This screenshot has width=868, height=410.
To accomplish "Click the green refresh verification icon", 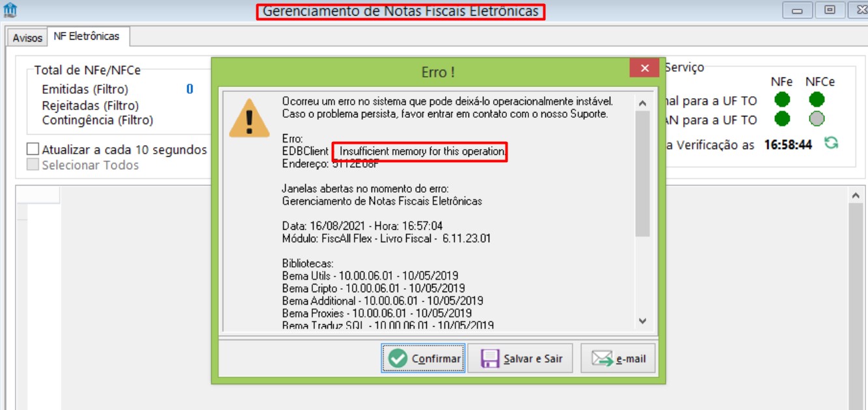I will point(831,143).
